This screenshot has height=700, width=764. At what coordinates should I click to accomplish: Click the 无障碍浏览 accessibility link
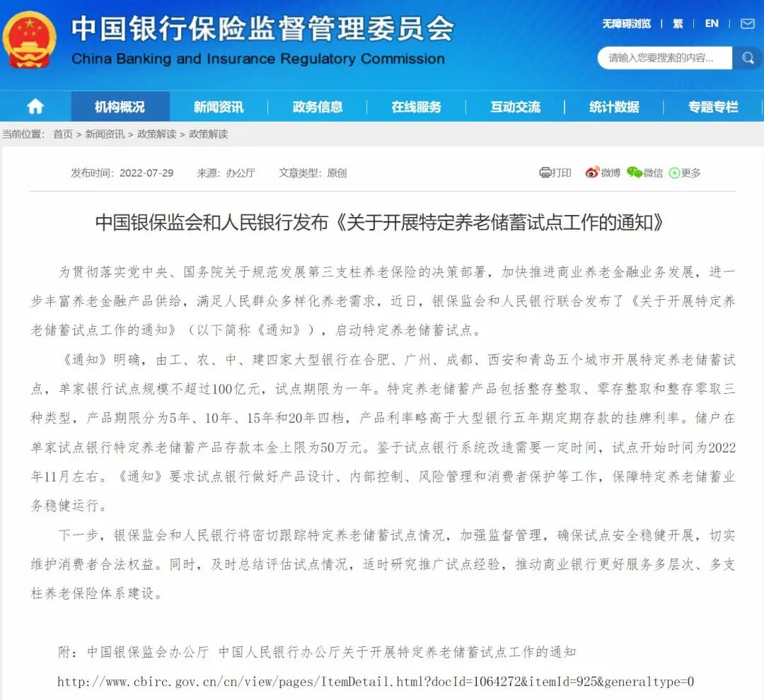[x=627, y=23]
